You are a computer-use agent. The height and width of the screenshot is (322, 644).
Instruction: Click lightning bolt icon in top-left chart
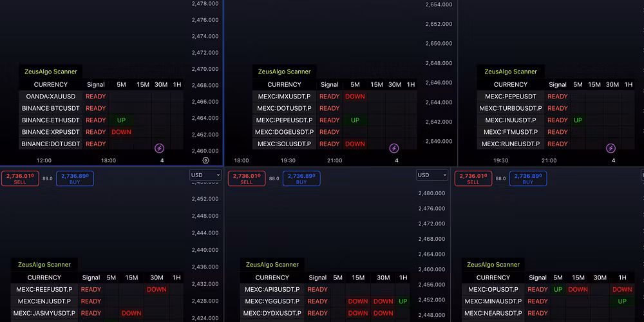pyautogui.click(x=160, y=148)
